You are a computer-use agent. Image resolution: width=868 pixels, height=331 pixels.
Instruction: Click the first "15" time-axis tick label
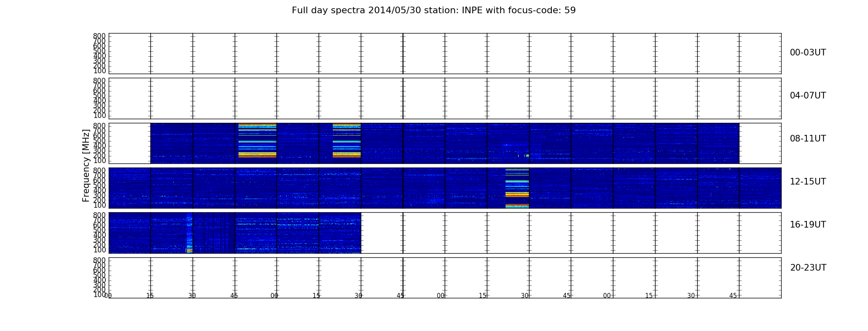[x=150, y=296]
